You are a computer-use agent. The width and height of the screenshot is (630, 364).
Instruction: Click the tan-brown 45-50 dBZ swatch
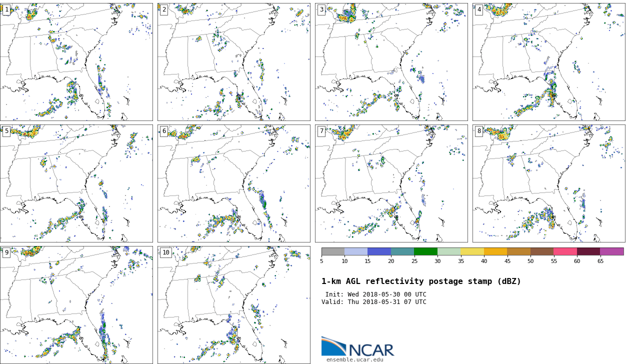[519, 251]
